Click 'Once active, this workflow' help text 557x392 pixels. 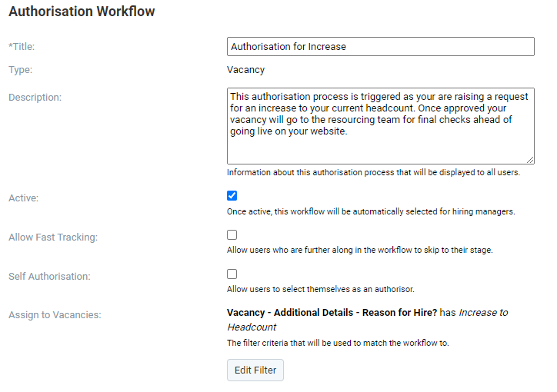click(x=371, y=211)
